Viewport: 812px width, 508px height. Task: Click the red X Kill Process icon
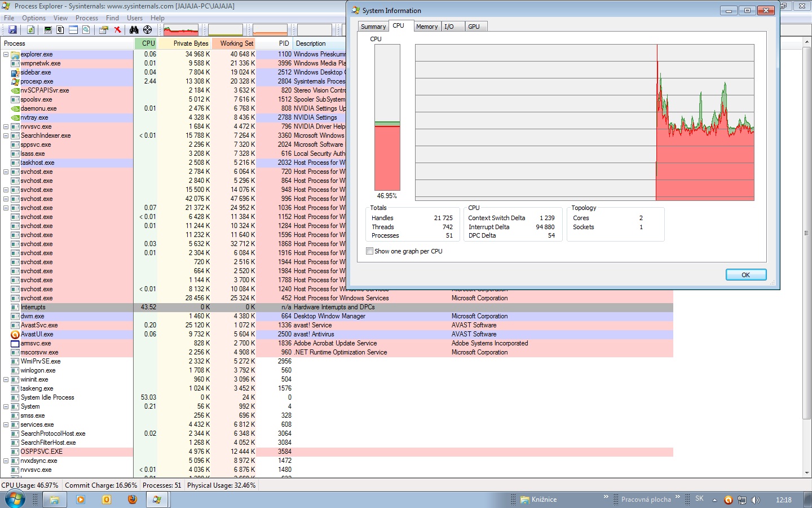coord(117,30)
